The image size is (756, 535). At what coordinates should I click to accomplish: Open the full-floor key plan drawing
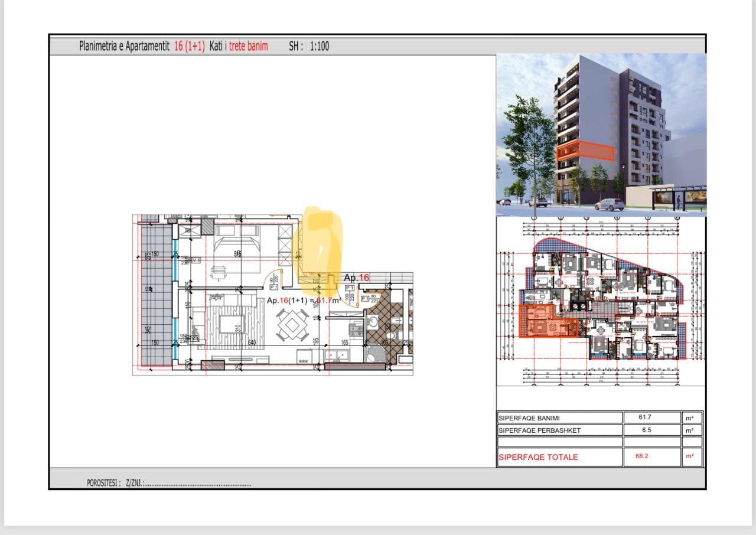point(601,301)
